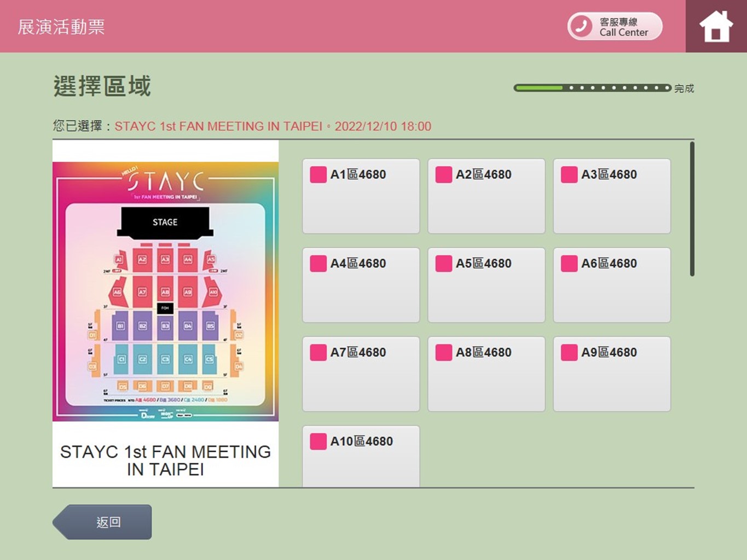The width and height of the screenshot is (747, 560).
Task: Select the A1區4680 seating zone
Action: tap(361, 196)
